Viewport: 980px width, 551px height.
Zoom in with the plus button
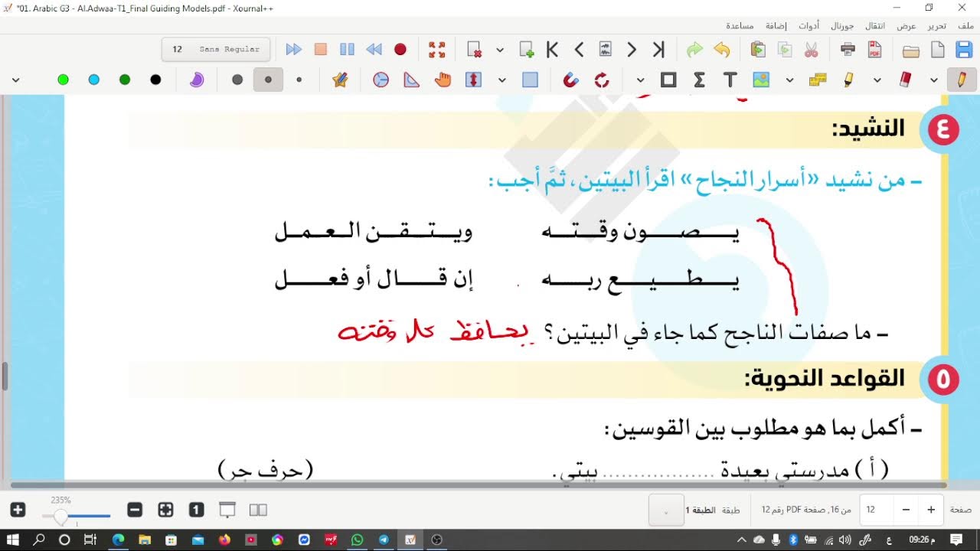point(18,510)
